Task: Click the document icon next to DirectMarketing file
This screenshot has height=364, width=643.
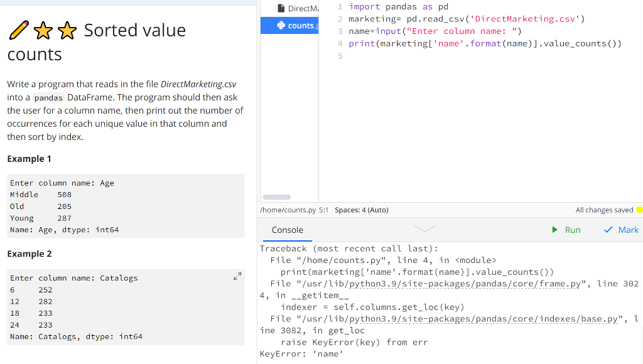Action: point(281,8)
